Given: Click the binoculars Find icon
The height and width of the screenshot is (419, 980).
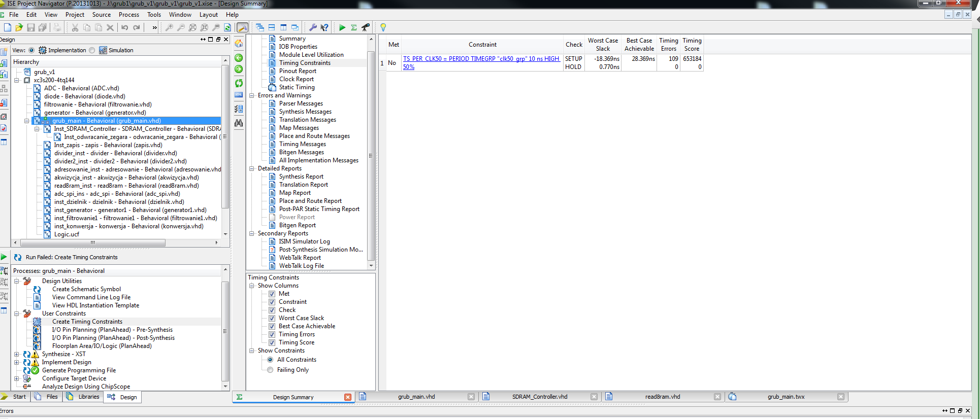Looking at the screenshot, I should (239, 123).
